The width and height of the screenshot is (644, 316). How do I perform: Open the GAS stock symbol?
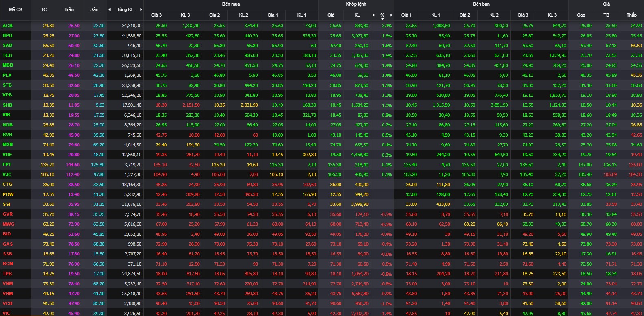[x=7, y=244]
